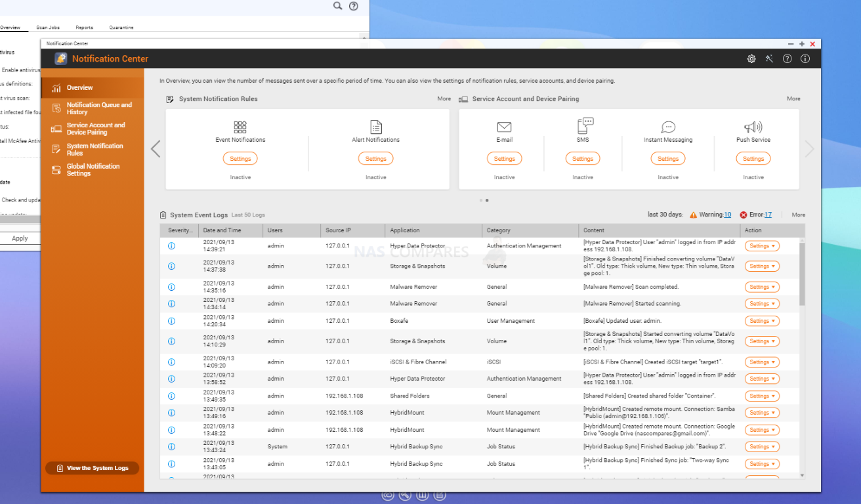The image size is (861, 504).
Task: Open Global Notification Settings
Action: pos(92,170)
